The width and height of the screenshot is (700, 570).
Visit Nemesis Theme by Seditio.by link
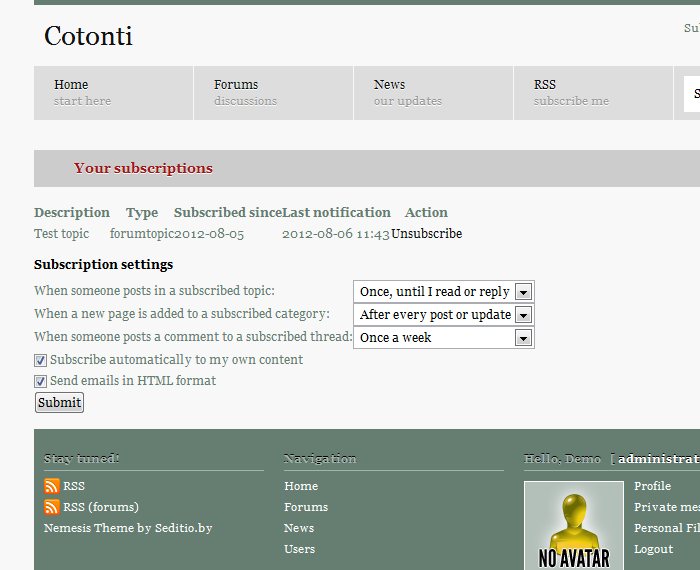point(128,528)
